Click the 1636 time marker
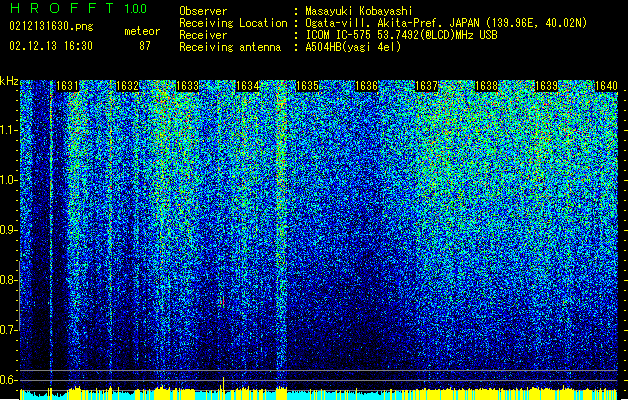This screenshot has width=629, height=400. [367, 86]
